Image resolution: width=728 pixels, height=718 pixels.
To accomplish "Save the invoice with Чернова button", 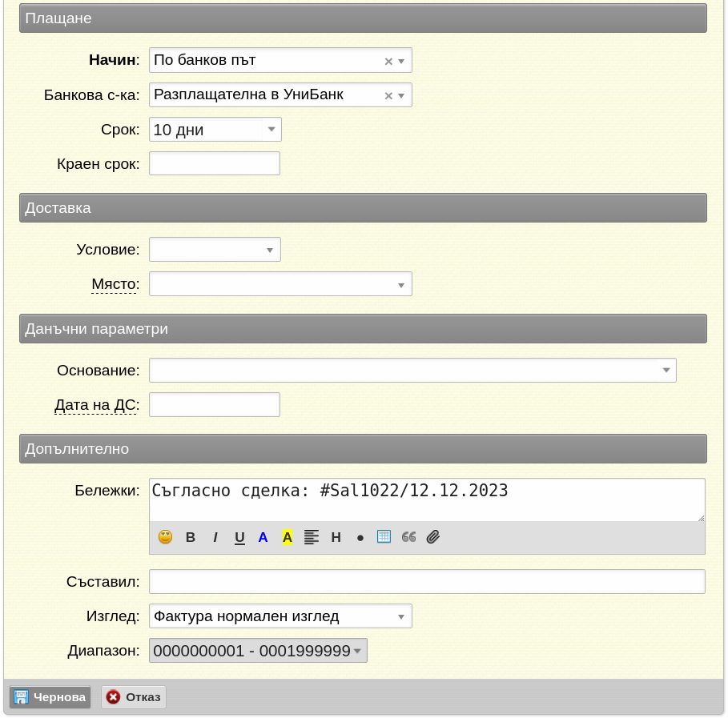I will pos(50,697).
